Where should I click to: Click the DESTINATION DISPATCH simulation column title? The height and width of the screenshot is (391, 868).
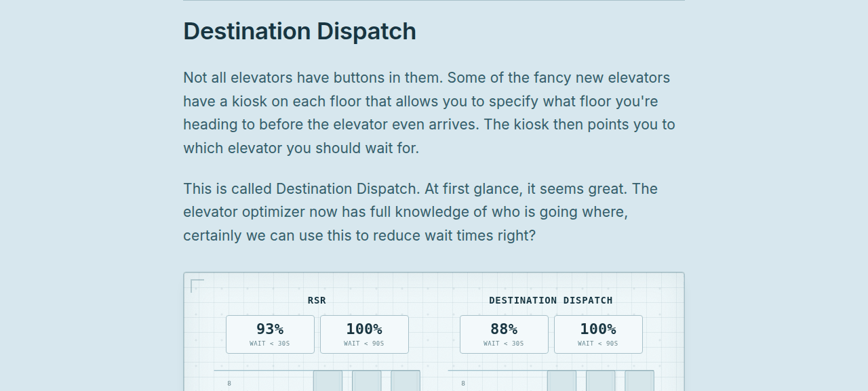[551, 300]
